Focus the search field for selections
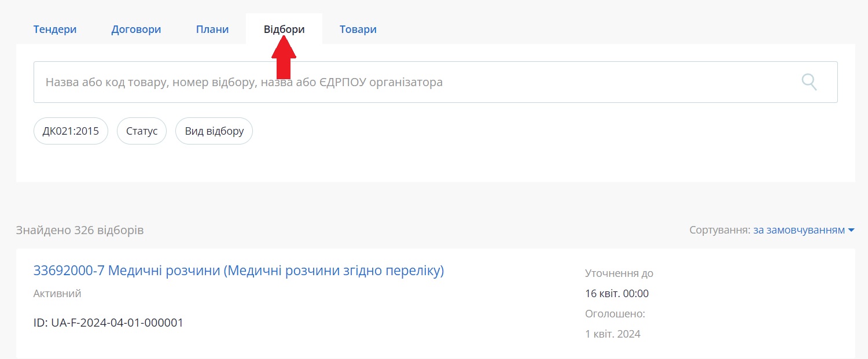868x359 pixels. (405, 82)
